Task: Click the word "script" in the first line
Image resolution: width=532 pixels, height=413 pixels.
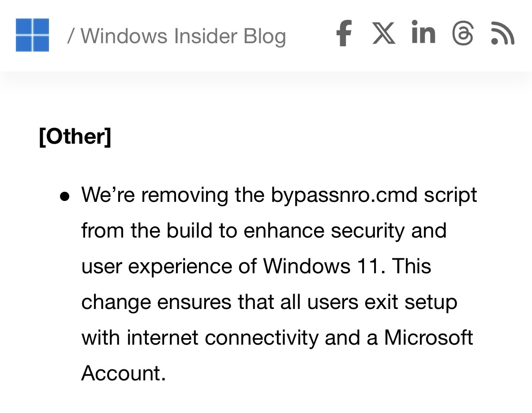Action: coord(450,195)
